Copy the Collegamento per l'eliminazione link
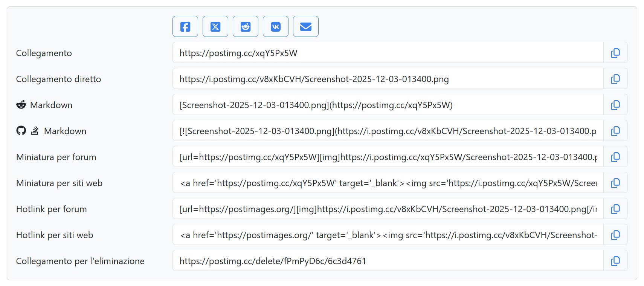644x286 pixels. click(x=615, y=261)
